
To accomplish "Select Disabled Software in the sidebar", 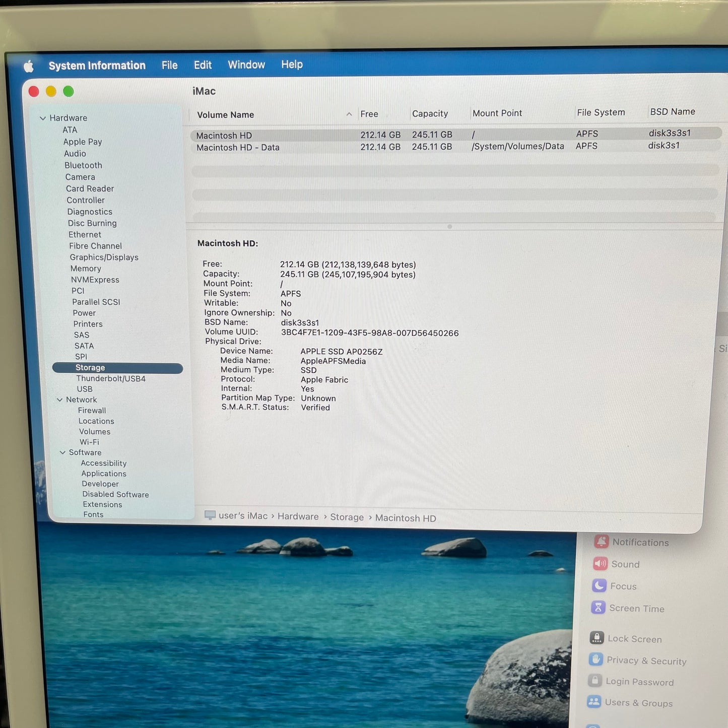I will (x=115, y=494).
